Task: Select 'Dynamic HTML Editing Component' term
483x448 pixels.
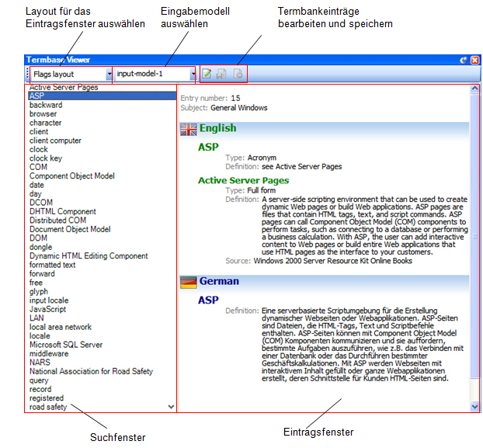Action: 89,256
